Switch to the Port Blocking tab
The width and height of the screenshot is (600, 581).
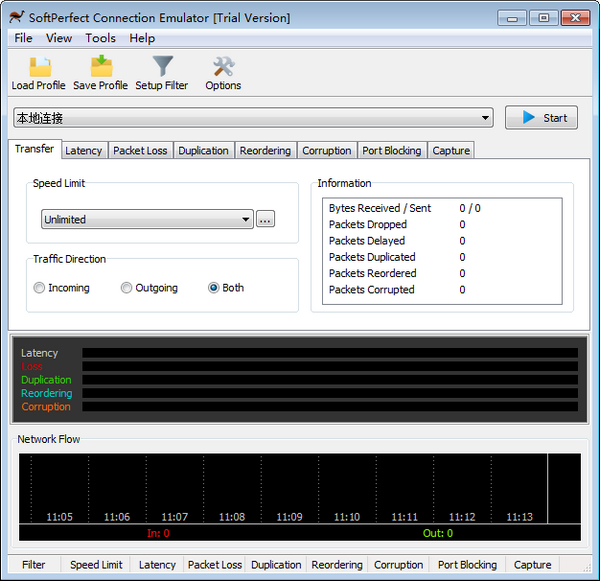(x=391, y=150)
